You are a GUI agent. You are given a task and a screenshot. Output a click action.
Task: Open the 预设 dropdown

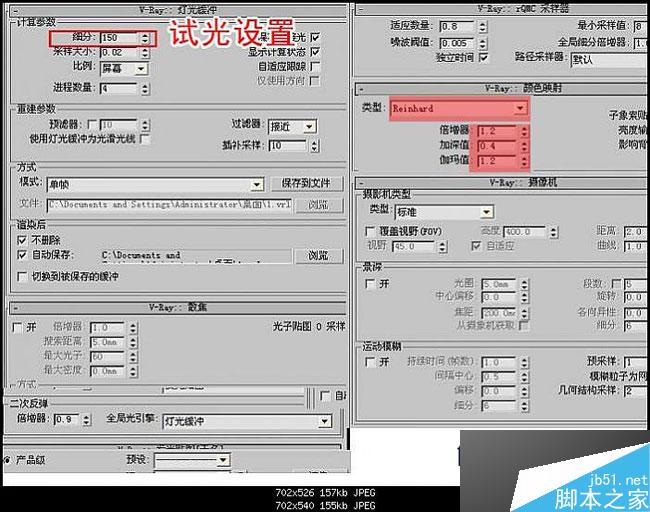(x=192, y=460)
